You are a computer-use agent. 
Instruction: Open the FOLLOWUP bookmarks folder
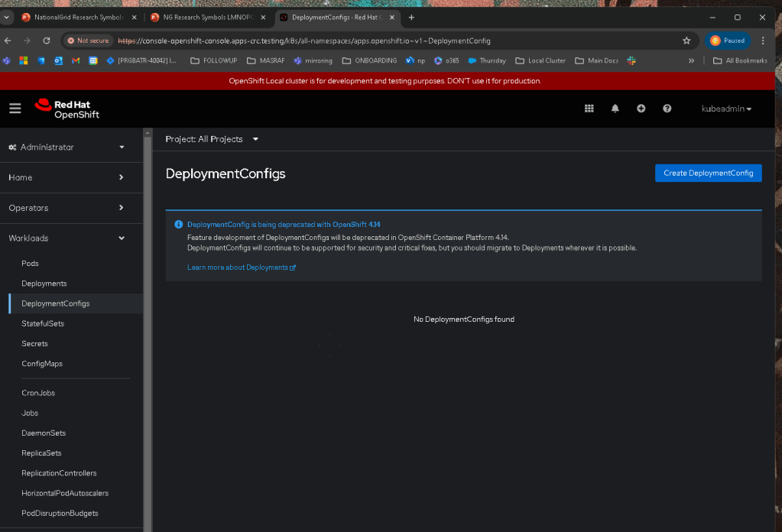pos(213,60)
